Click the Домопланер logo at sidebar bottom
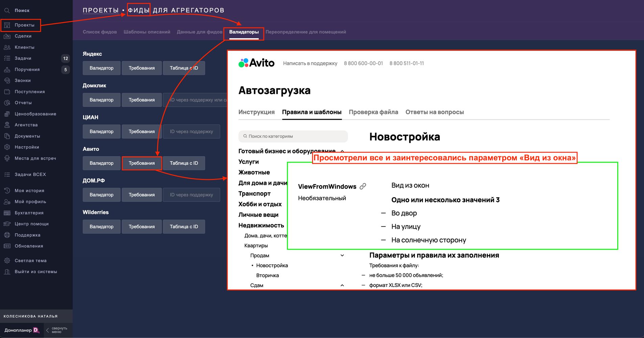644x338 pixels. 22,330
